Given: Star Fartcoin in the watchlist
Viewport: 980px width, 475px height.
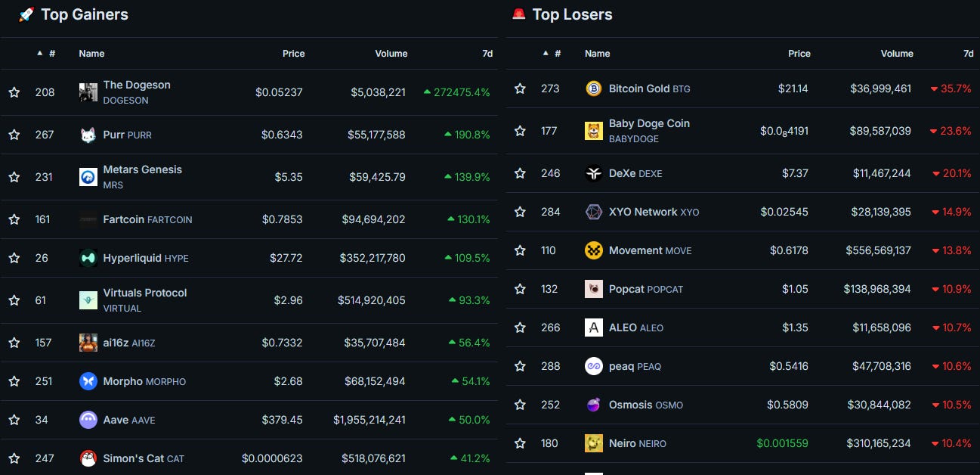Looking at the screenshot, I should (14, 219).
